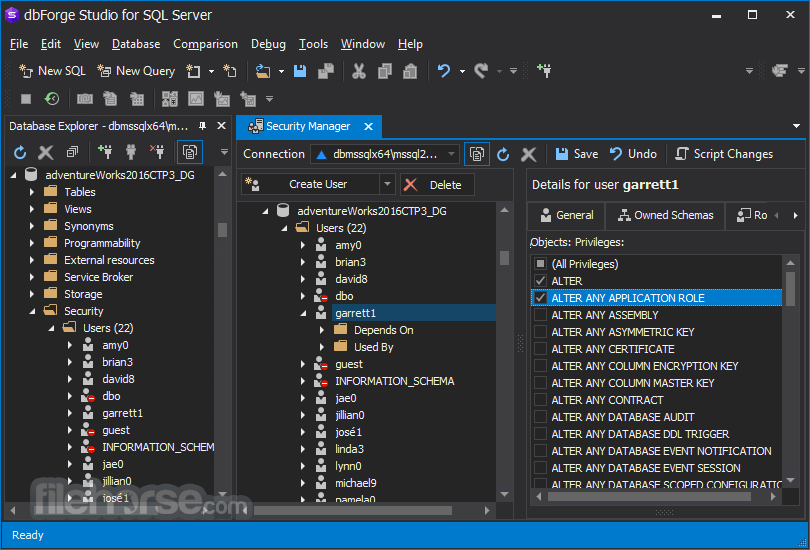Screen dimensions: 810x550
Task: Switch to the Owned Schemas tab
Action: (665, 215)
